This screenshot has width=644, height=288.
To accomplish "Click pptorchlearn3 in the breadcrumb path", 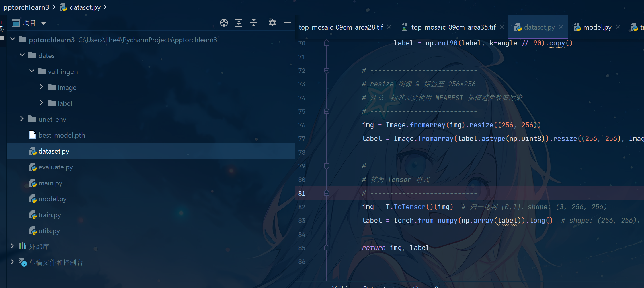I will tap(26, 7).
